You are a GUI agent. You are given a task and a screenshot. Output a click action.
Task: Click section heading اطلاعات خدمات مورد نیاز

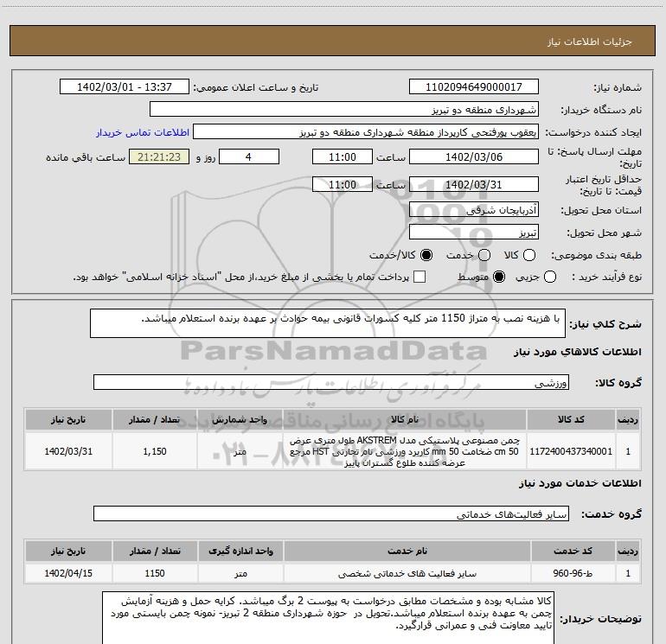tap(580, 483)
